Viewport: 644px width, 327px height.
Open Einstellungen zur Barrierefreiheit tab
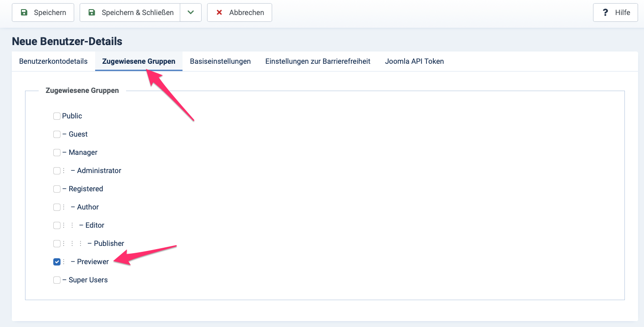(318, 61)
